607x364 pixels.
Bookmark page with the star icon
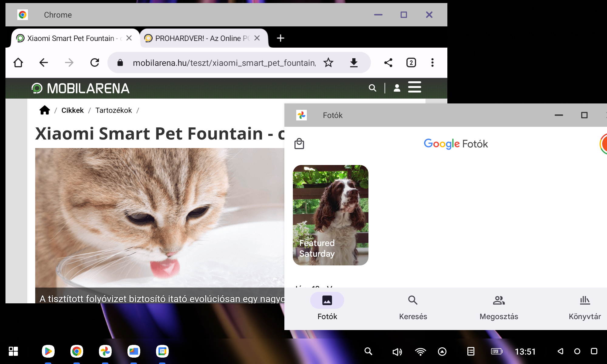pos(328,63)
